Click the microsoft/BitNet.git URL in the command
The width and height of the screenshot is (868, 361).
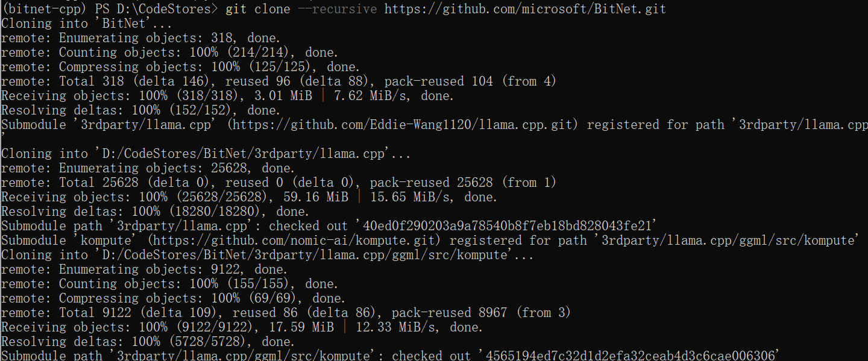pyautogui.click(x=525, y=9)
